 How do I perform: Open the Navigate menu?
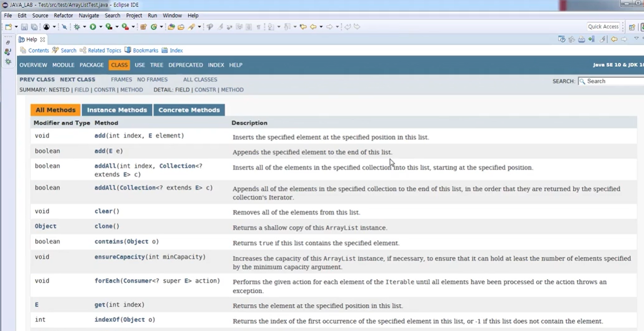[x=89, y=15]
